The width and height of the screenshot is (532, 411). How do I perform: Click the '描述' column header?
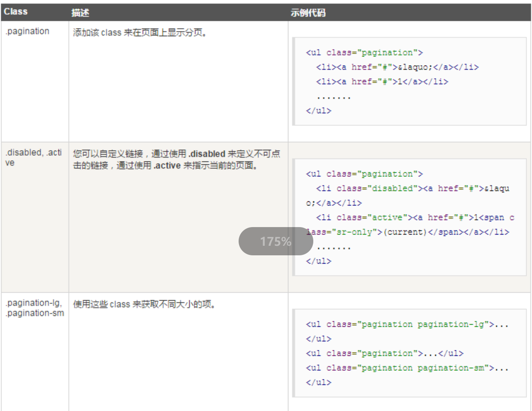tap(80, 13)
